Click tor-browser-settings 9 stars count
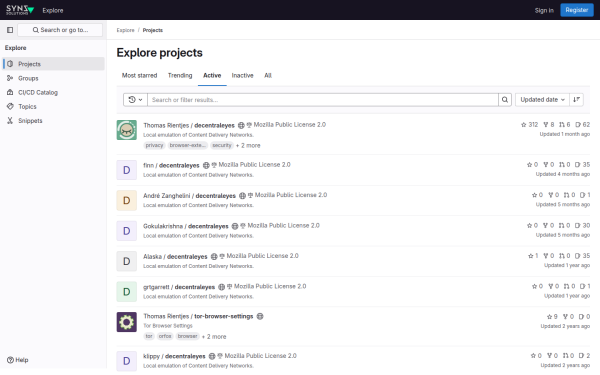The image size is (600, 375). point(552,317)
